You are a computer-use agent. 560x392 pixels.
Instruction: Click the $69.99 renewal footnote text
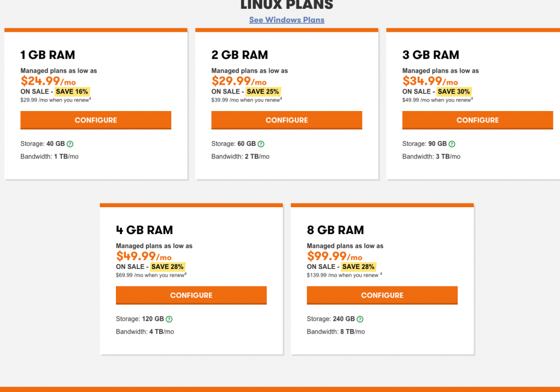(151, 275)
